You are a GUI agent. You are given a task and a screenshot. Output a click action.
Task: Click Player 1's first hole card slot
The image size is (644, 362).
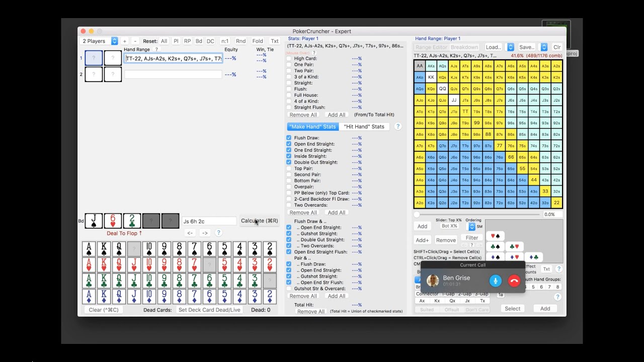[94, 58]
